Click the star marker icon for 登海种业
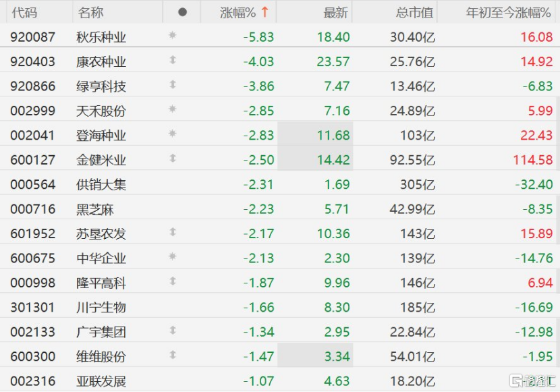Image resolution: width=560 pixels, height=392 pixels. (173, 133)
